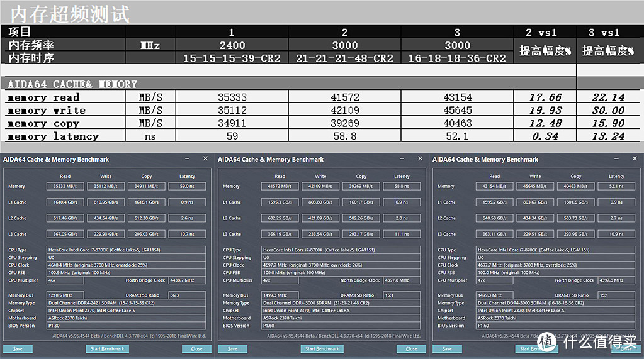Screen dimensions: 644x359
Task: Select the 39269 MB/s memory copy field
Action: click(x=361, y=186)
